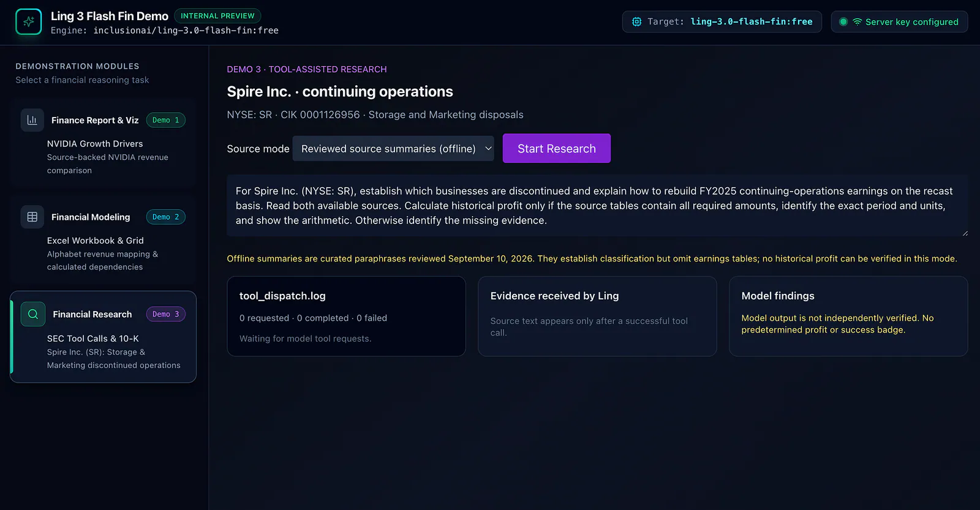
Task: Click the 'Source mode' label
Action: pos(258,149)
